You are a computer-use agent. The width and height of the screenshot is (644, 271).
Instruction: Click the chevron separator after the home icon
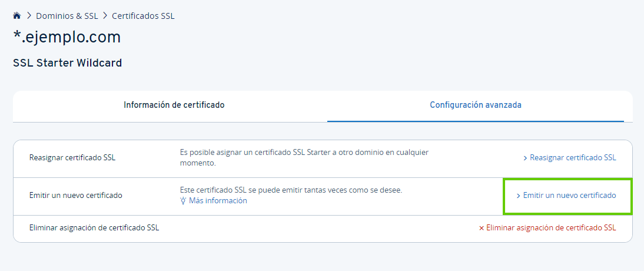pyautogui.click(x=29, y=16)
